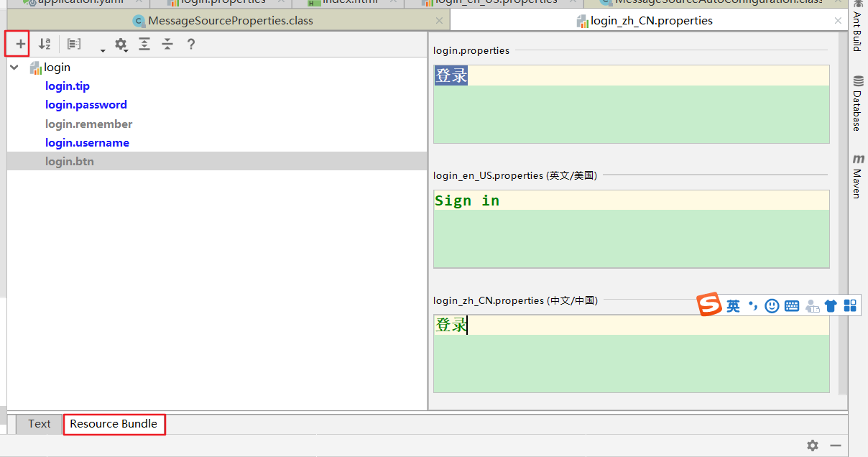
Task: Open help via question mark icon
Action: click(190, 44)
